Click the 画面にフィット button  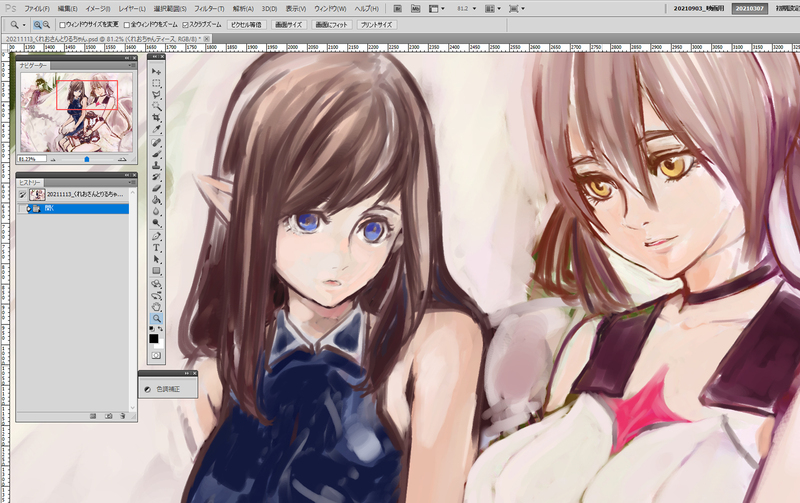point(331,24)
